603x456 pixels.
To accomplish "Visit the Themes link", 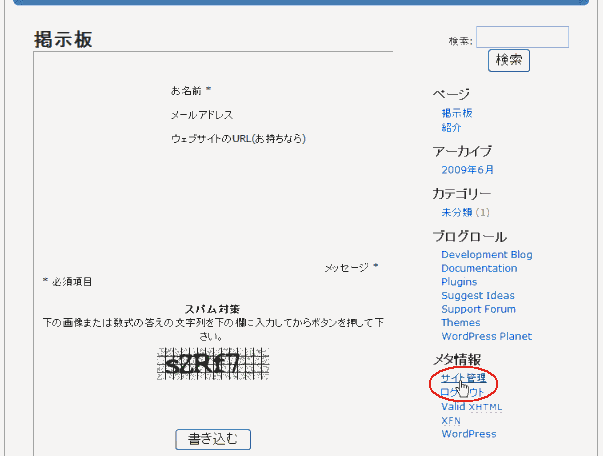I will click(x=461, y=323).
